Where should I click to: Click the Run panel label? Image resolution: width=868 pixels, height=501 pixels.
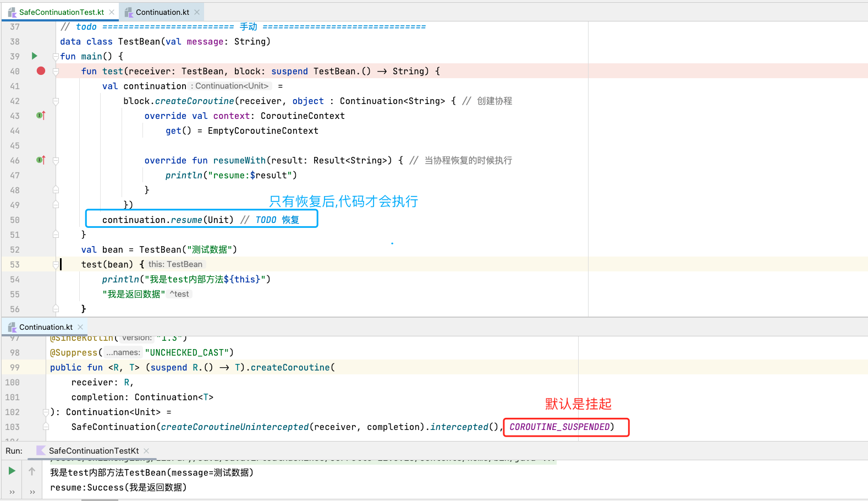[14, 451]
